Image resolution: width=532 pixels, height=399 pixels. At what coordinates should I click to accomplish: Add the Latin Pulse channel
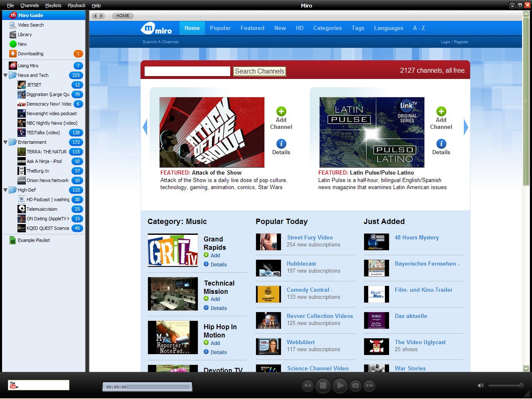pos(441,118)
